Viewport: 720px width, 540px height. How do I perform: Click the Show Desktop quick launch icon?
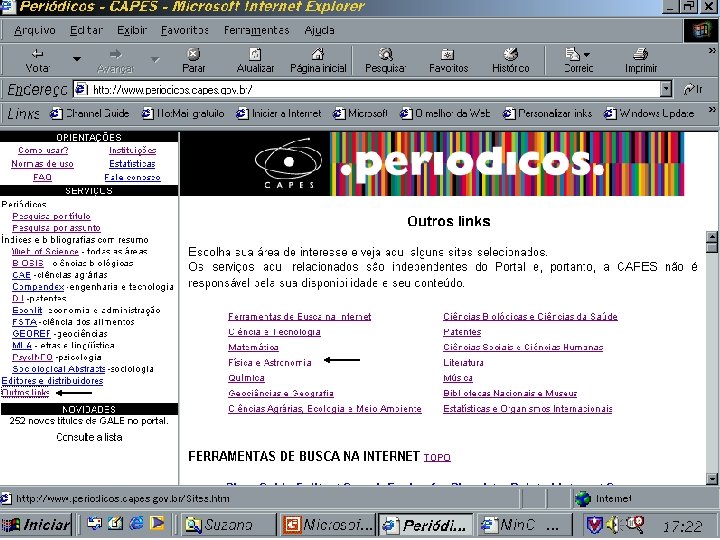[115, 523]
